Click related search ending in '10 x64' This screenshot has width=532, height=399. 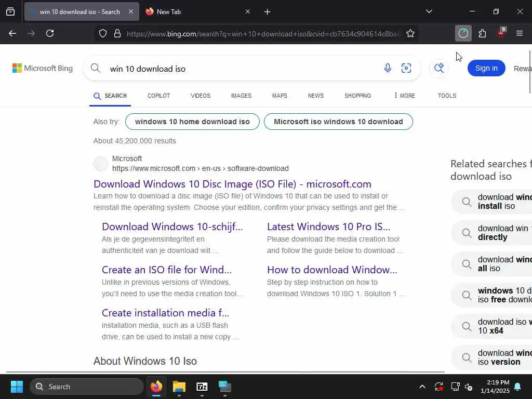point(491,326)
